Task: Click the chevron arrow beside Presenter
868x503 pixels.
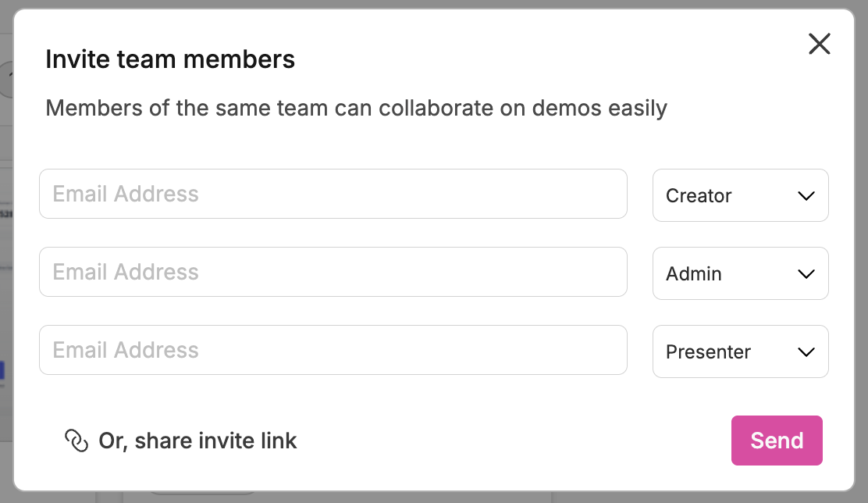Action: point(806,352)
